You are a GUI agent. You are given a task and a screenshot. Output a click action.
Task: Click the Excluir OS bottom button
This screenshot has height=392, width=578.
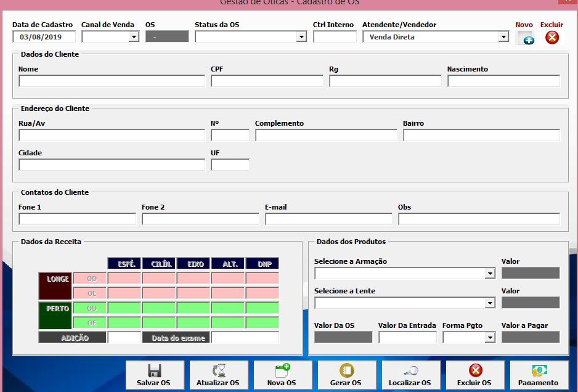click(474, 375)
